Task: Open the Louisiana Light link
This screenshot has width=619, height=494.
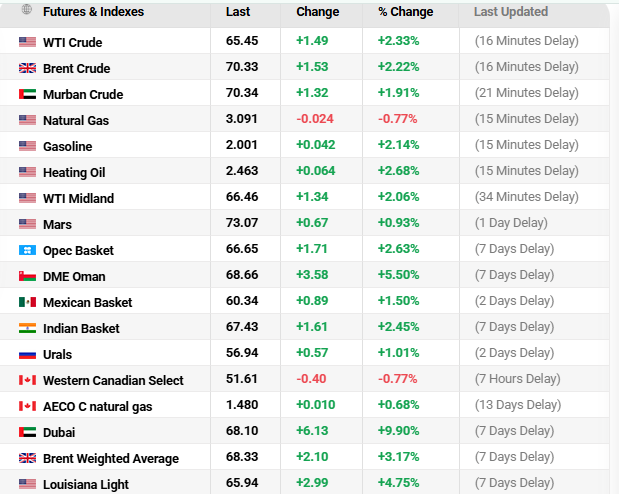Action: (86, 485)
